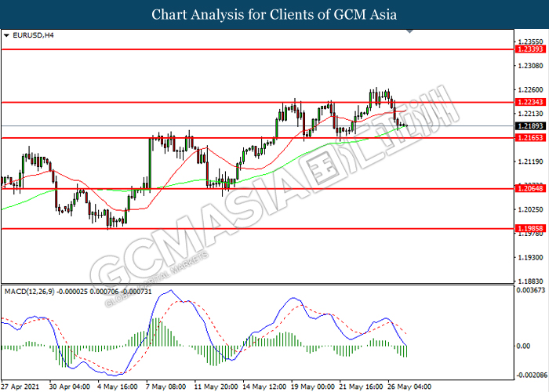Image resolution: width=549 pixels, height=392 pixels.
Task: Click the 1.23550 price axis value
Action: (x=531, y=42)
